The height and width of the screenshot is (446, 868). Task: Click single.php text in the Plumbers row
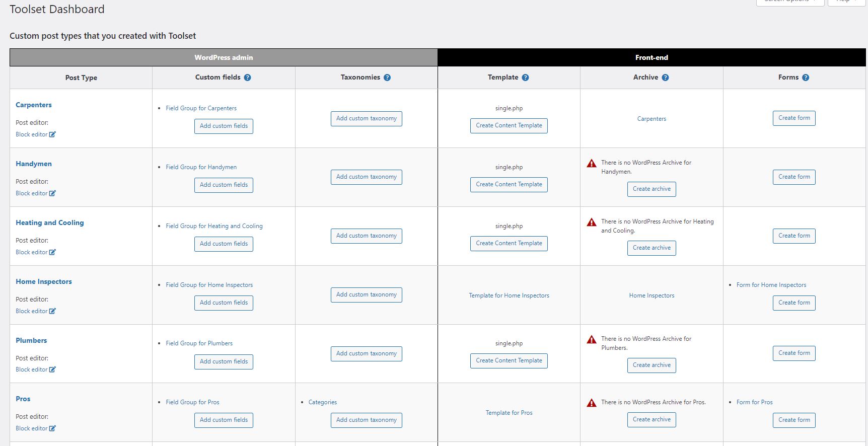tap(509, 343)
